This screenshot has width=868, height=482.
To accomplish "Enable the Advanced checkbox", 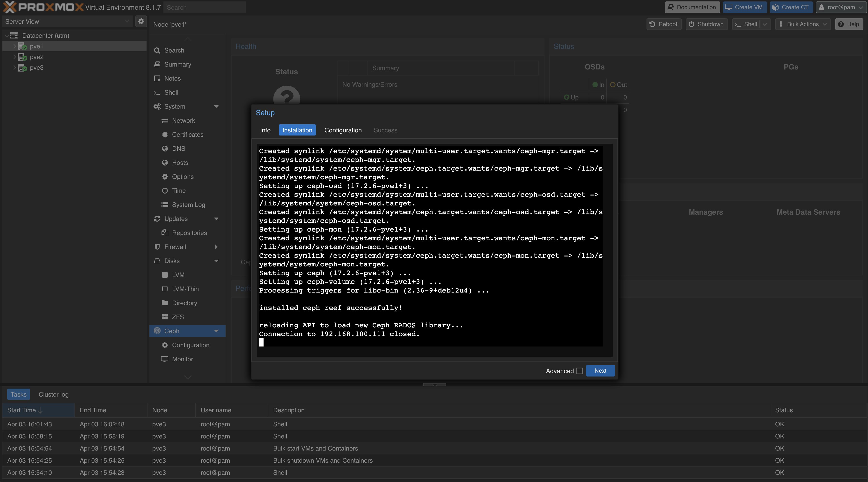I will click(x=580, y=371).
